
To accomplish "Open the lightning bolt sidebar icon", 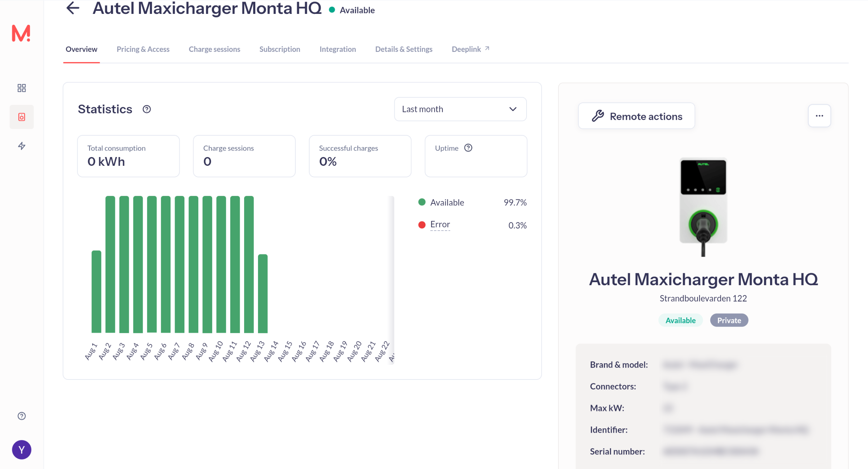I will (22, 146).
